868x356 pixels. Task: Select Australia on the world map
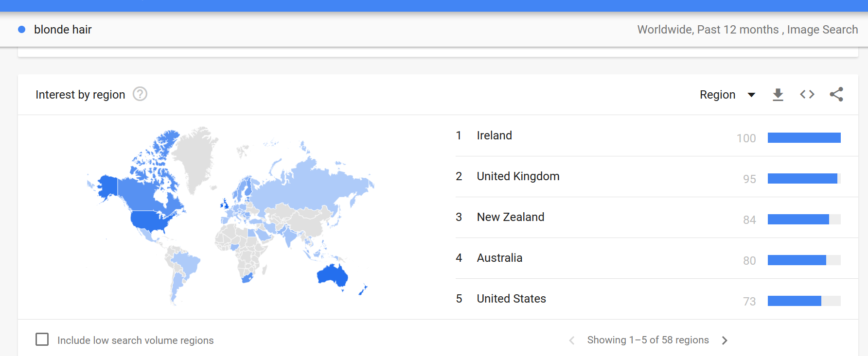[x=332, y=275]
